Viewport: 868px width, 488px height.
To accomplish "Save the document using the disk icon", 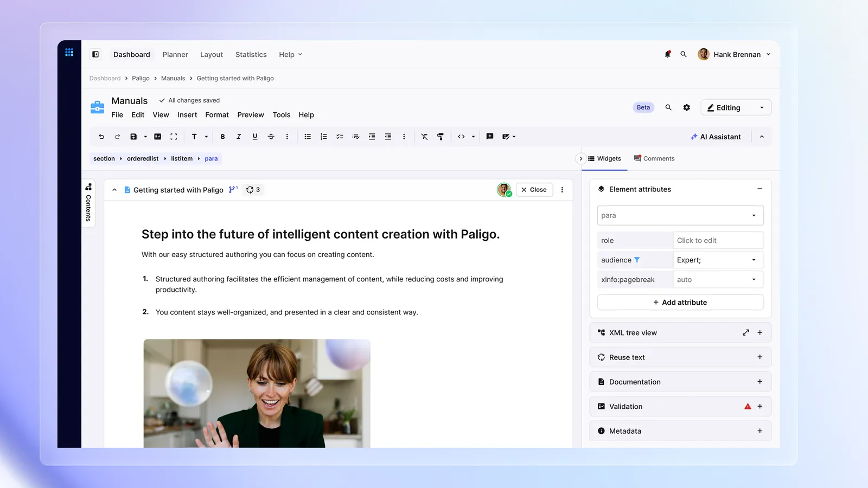I will [x=133, y=137].
